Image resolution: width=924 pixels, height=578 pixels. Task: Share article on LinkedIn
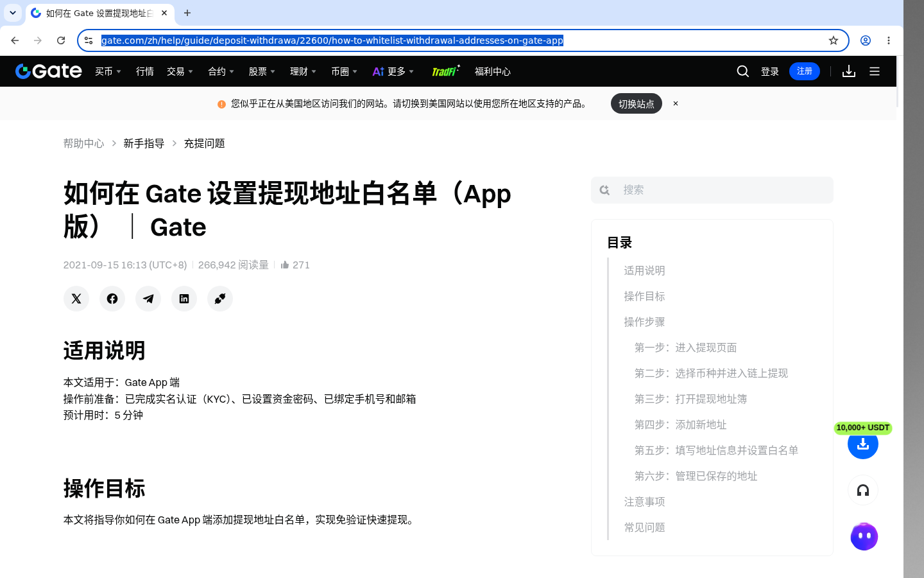click(x=184, y=299)
